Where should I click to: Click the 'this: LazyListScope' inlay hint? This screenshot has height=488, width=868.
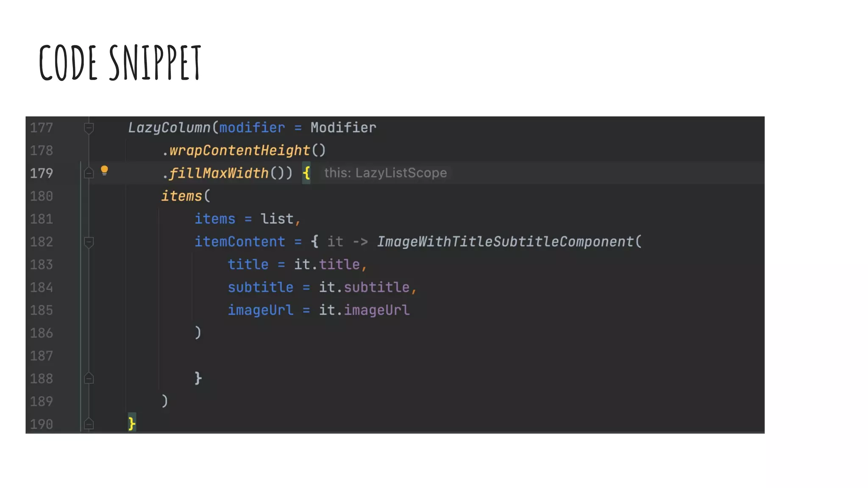point(385,173)
